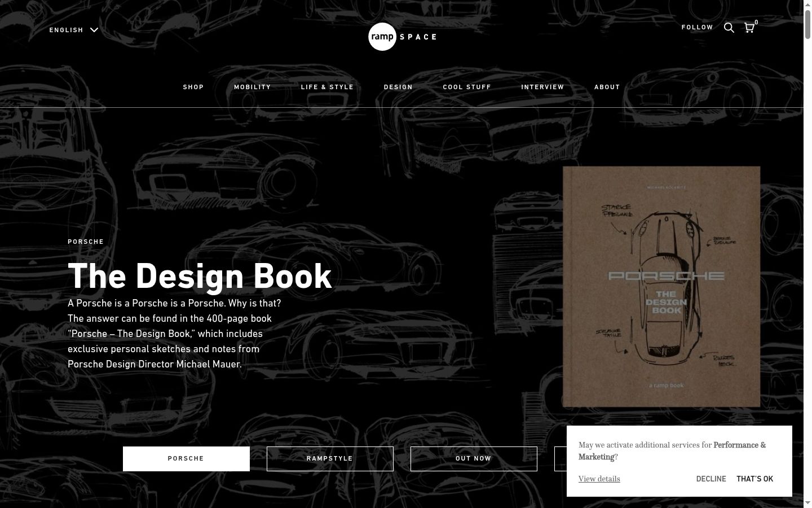
Task: Go to the ramp SPACE logo home
Action: (403, 37)
